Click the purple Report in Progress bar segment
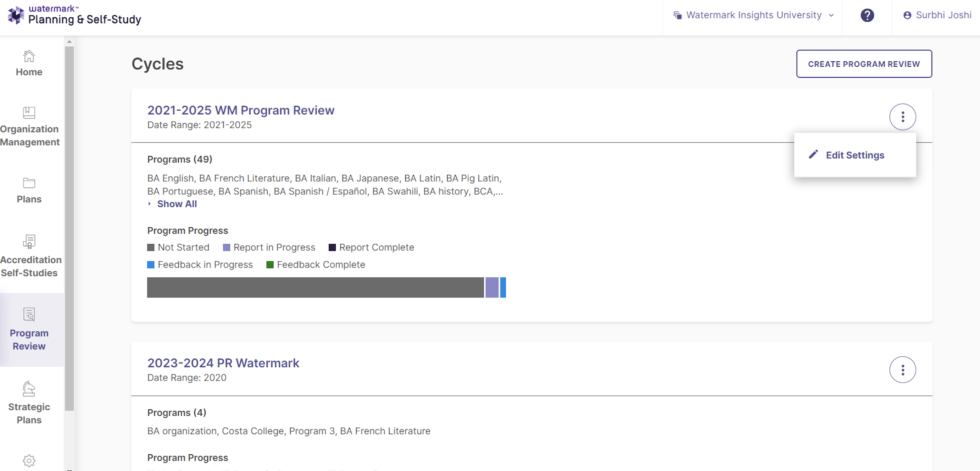 [x=491, y=287]
